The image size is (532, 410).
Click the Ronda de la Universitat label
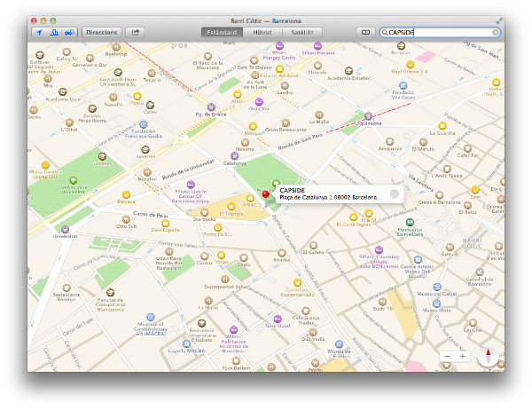(x=188, y=170)
